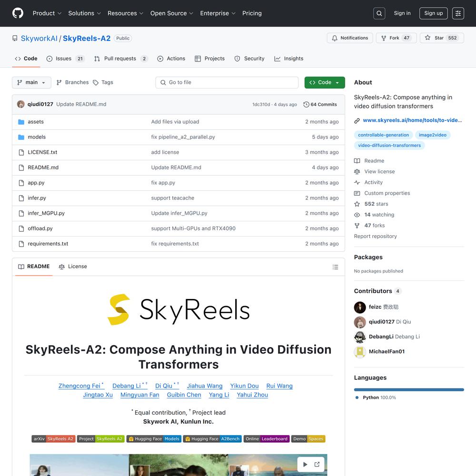Viewport: 476px width, 476px height.
Task: Fork the repository using Fork button
Action: point(396,38)
